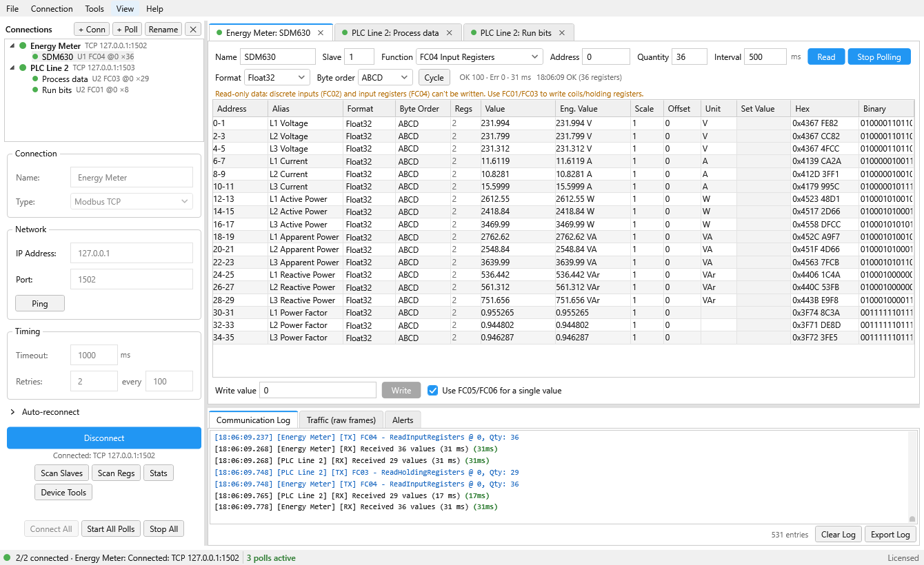Click the poll Name input field
This screenshot has height=565, width=924.
(x=277, y=57)
